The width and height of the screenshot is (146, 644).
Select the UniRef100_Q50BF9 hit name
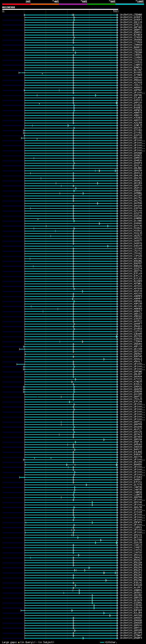click(131, 638)
